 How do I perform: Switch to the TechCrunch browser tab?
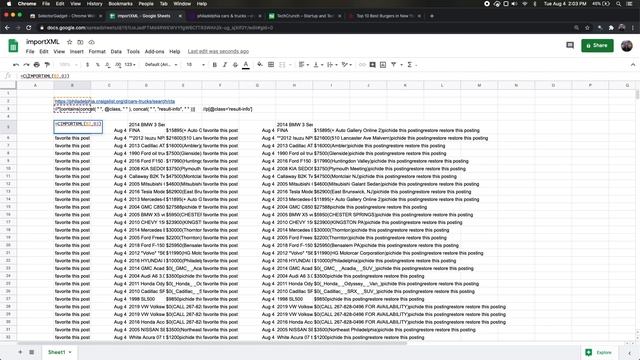tap(304, 16)
